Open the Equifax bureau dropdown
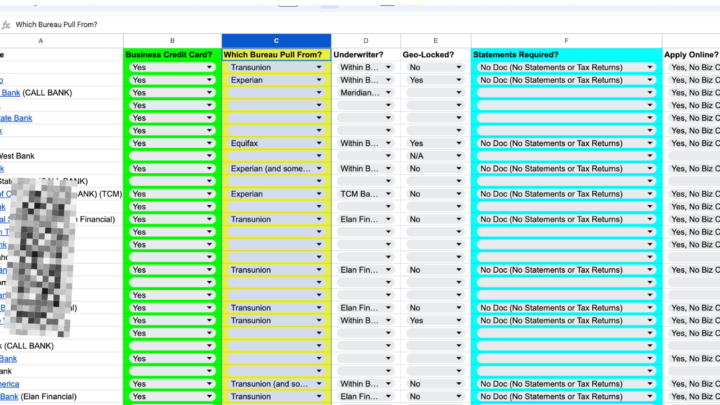 click(276, 143)
